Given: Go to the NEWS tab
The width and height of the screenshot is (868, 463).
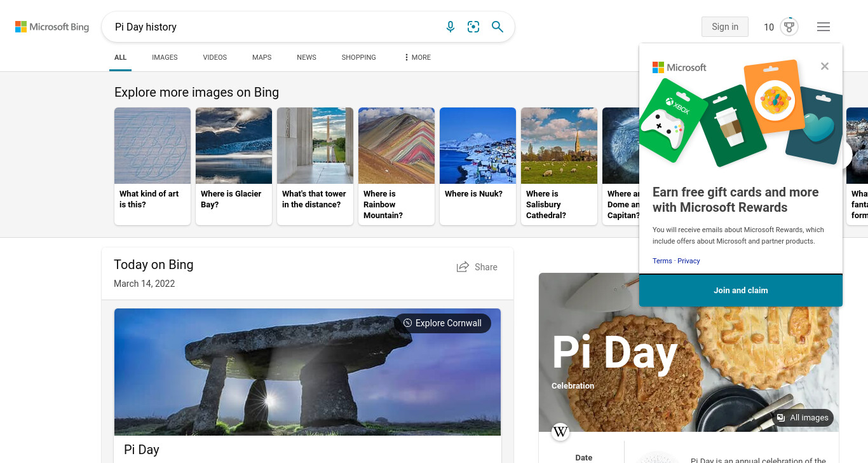Looking at the screenshot, I should 306,57.
